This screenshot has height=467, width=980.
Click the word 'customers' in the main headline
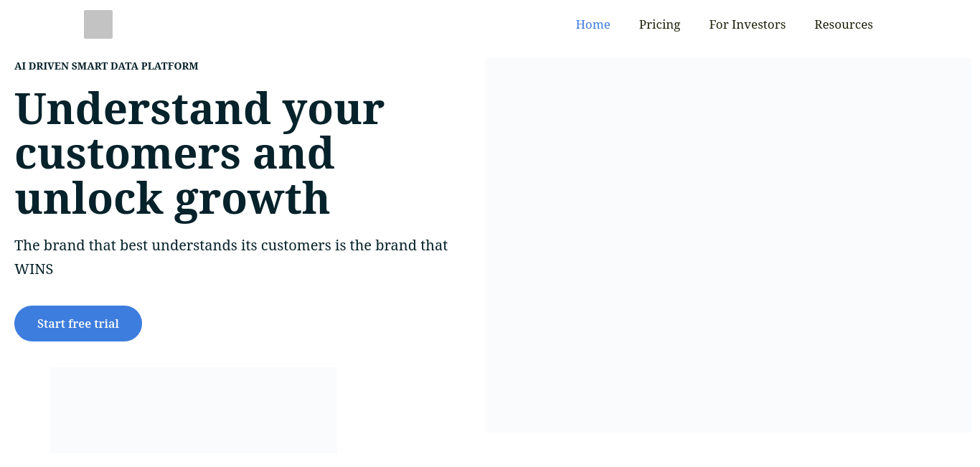coord(127,154)
